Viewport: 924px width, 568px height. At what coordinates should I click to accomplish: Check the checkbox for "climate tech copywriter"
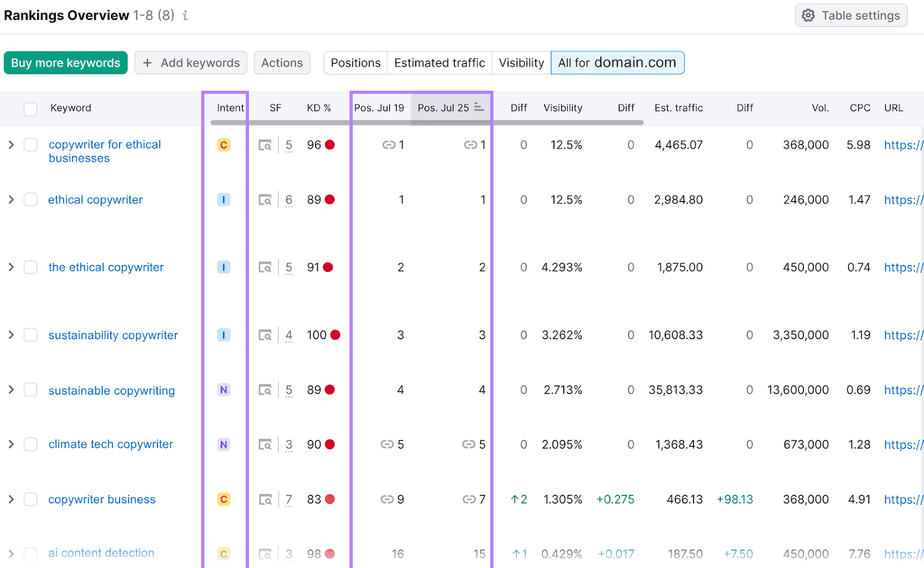(31, 444)
